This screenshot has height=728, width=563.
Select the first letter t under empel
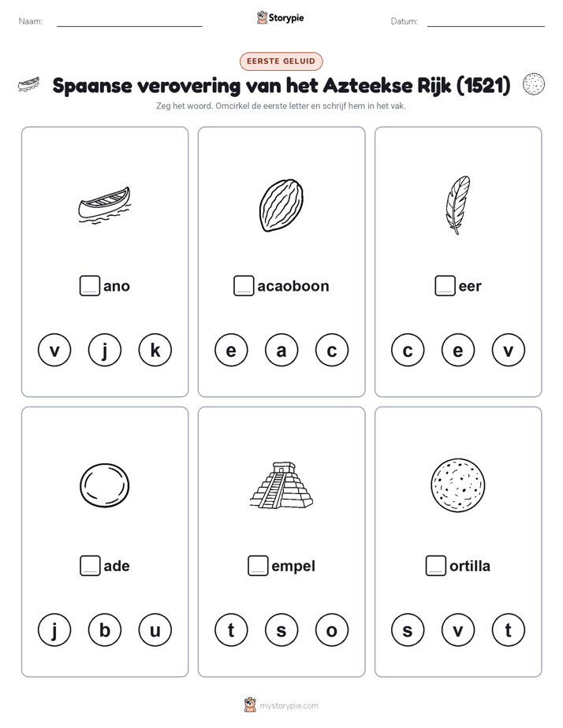pos(231,630)
